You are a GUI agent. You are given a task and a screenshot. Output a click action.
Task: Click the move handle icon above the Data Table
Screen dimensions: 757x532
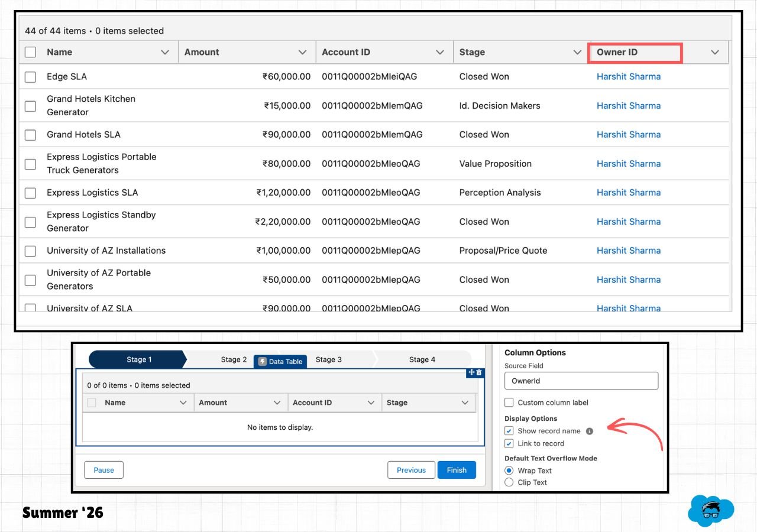click(x=471, y=373)
